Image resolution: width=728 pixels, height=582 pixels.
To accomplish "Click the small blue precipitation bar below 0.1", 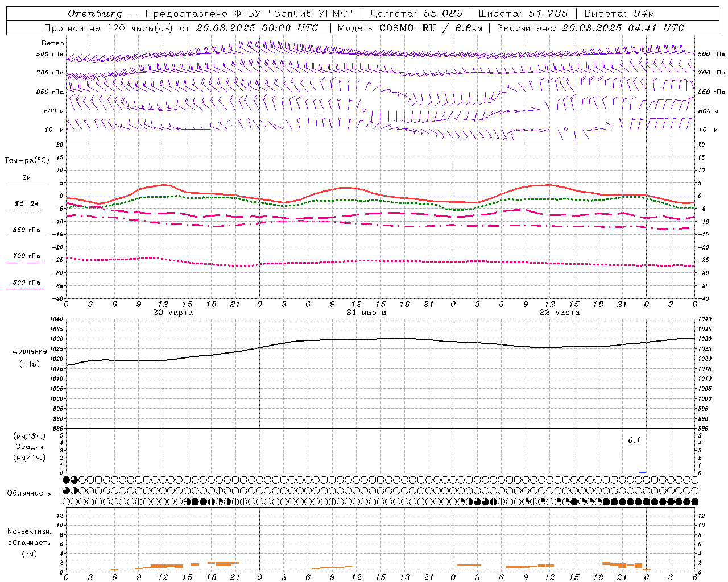I will pyautogui.click(x=642, y=472).
